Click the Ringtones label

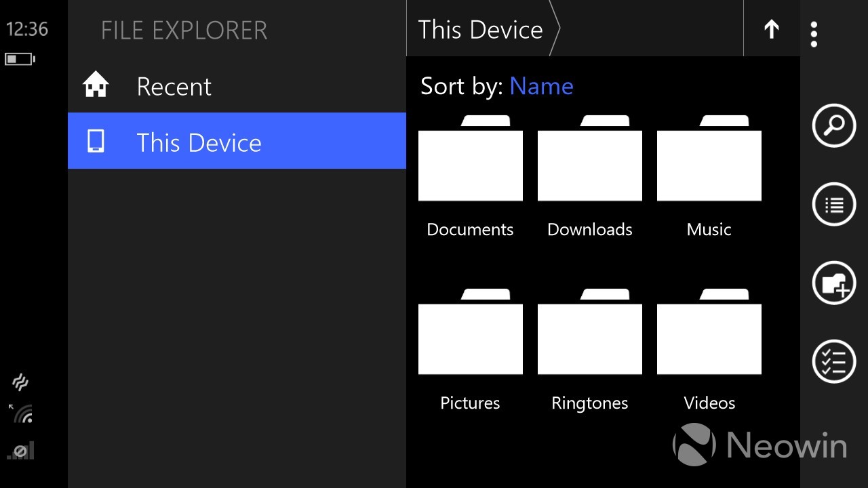590,403
